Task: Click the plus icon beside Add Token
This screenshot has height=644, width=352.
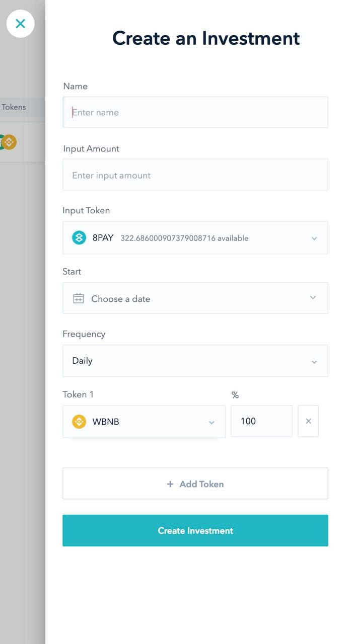Action: tap(170, 484)
